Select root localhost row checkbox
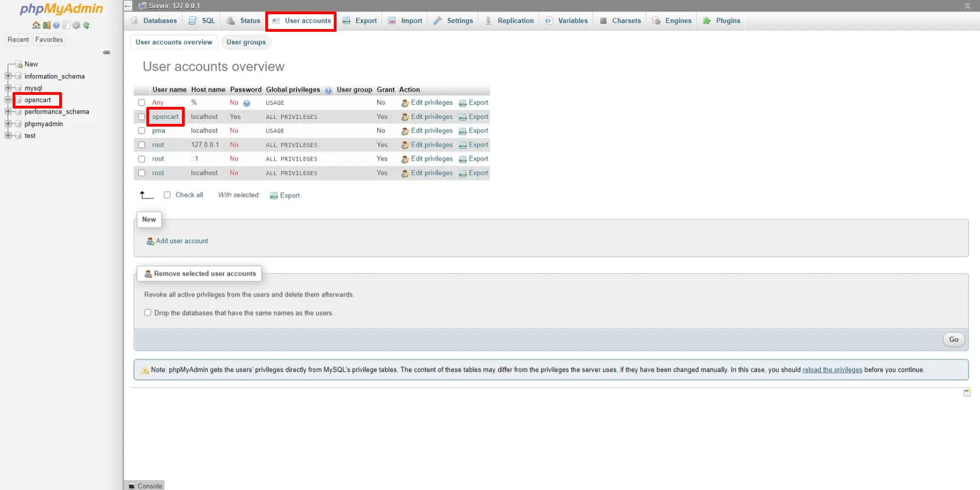Screen dimensions: 980x490 pos(141,173)
